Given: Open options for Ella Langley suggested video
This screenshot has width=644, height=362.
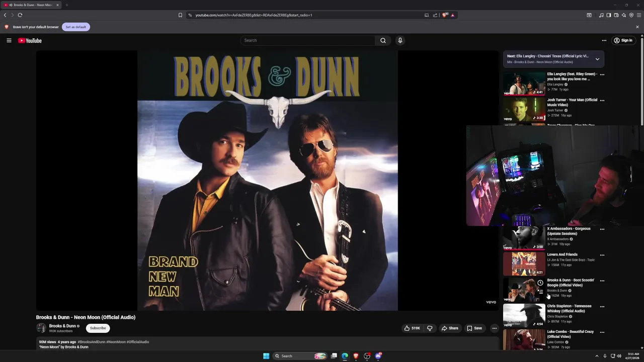Looking at the screenshot, I should (602, 74).
